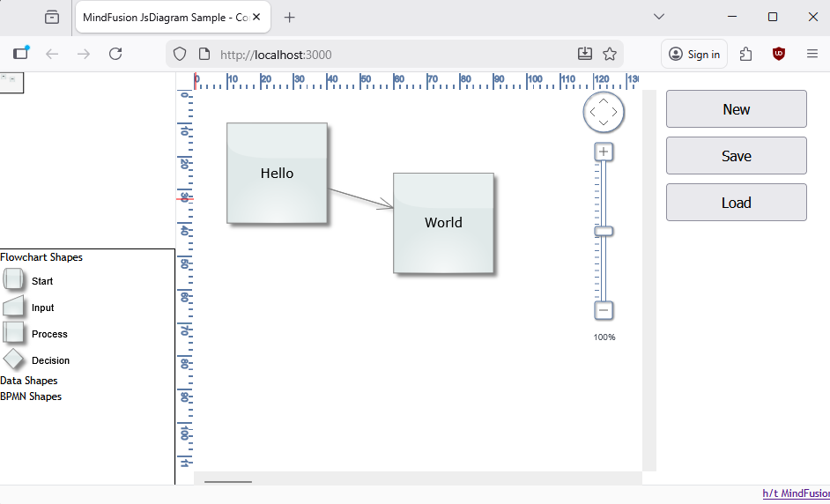
Task: Expand the BPMN Shapes section
Action: (x=31, y=397)
